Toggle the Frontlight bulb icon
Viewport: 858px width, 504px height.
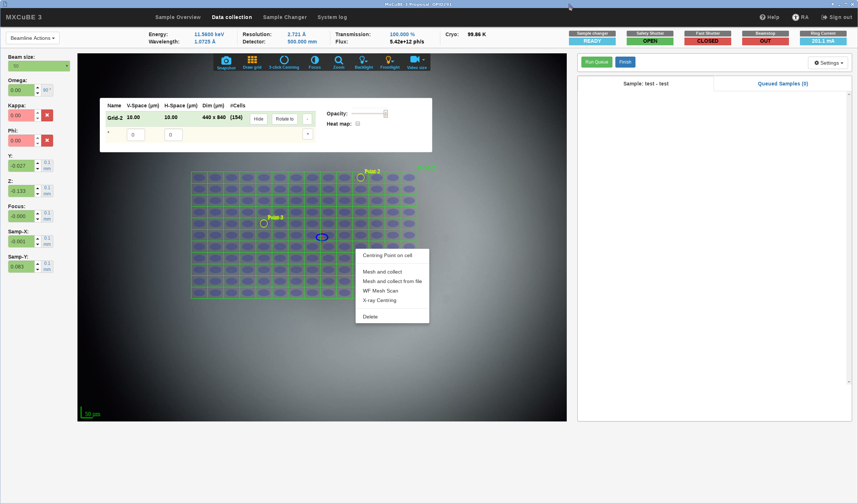[390, 60]
